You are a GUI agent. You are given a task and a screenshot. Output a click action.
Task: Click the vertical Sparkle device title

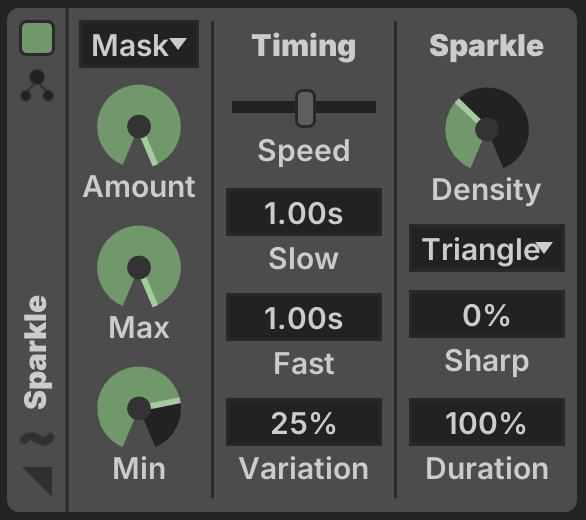click(x=36, y=352)
